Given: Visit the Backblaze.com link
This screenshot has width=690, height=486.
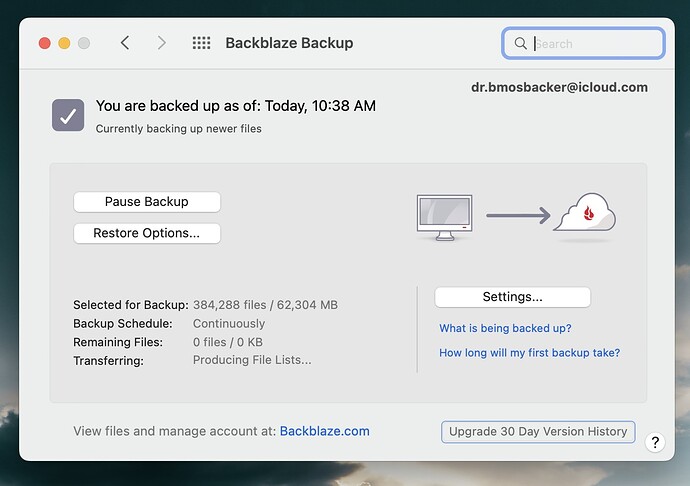Looking at the screenshot, I should (325, 431).
